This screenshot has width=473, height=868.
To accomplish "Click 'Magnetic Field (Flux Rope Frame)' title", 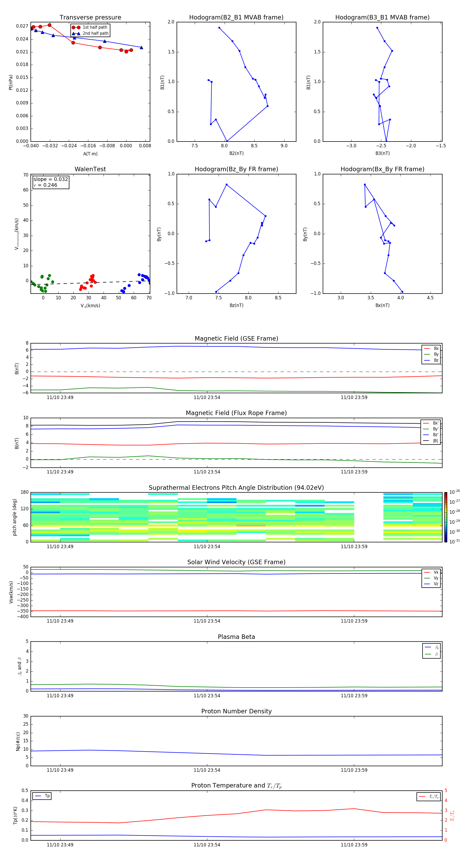I will pos(236,413).
